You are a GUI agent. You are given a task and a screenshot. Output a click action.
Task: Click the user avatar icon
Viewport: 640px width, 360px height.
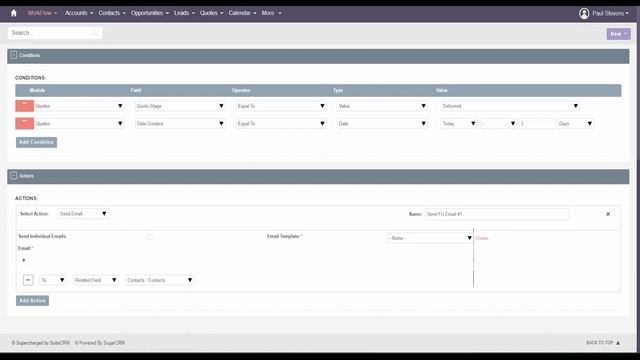584,13
